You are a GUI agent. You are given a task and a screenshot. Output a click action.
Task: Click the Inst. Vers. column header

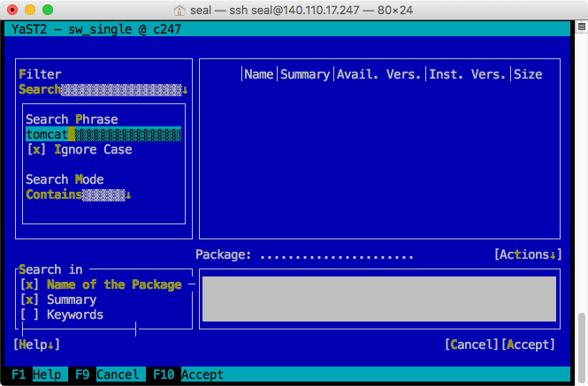(x=468, y=74)
